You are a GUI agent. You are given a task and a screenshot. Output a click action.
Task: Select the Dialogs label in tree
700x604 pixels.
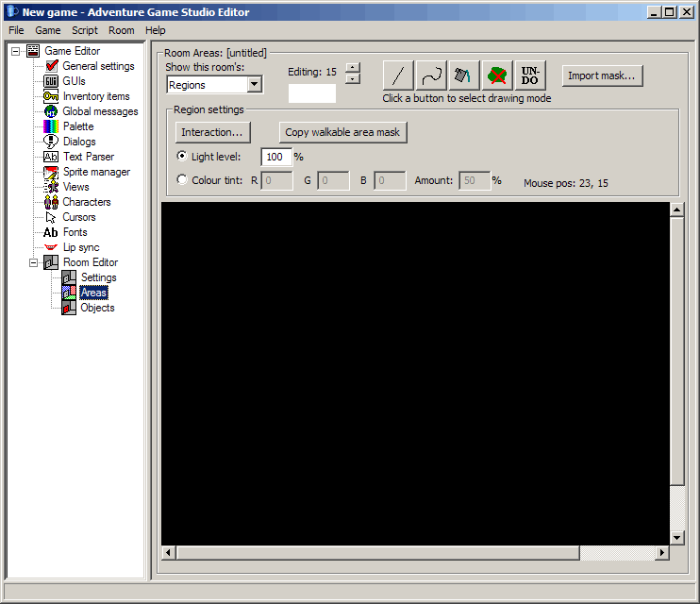[x=79, y=142]
